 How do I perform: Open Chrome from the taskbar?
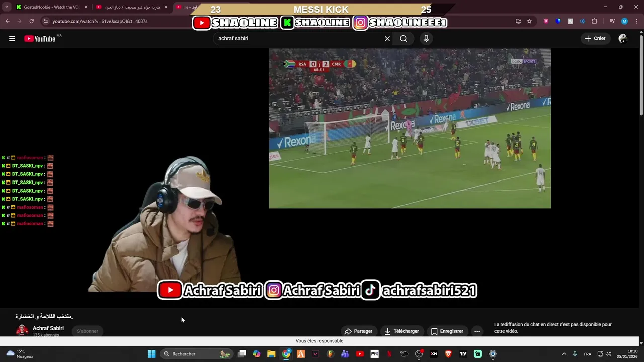[286, 354]
